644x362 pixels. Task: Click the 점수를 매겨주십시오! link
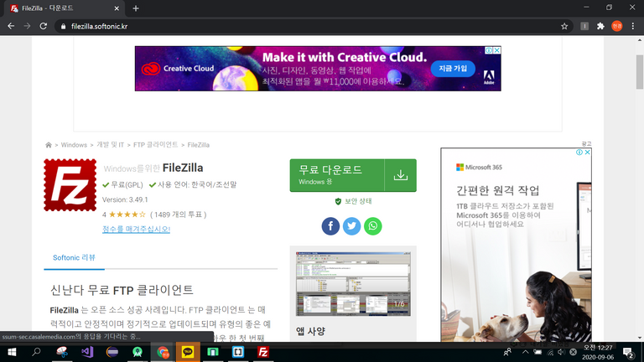136,229
